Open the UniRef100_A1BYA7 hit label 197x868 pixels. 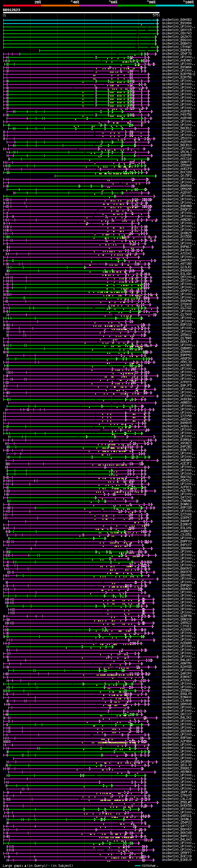(177, 192)
